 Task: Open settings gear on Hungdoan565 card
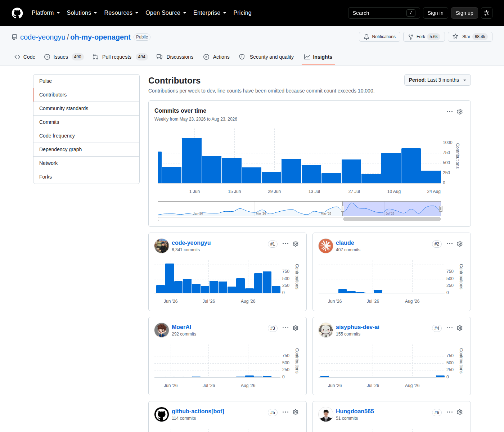tap(460, 412)
